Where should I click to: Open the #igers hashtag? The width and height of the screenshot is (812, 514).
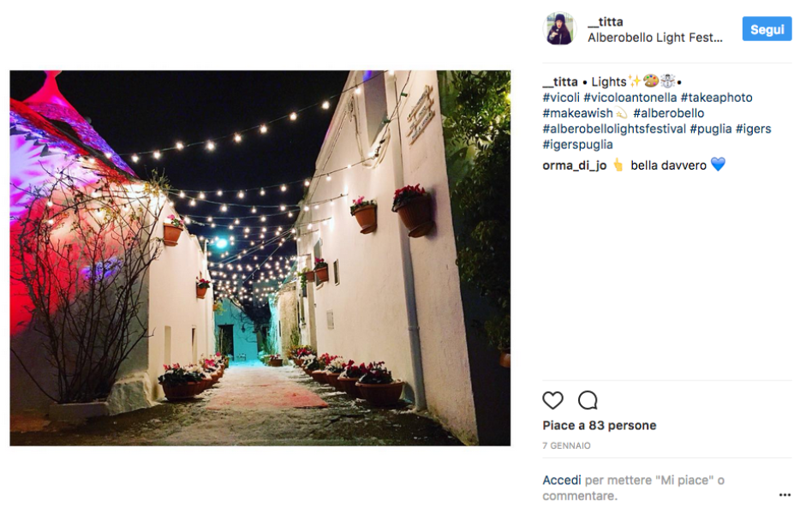coord(753,128)
